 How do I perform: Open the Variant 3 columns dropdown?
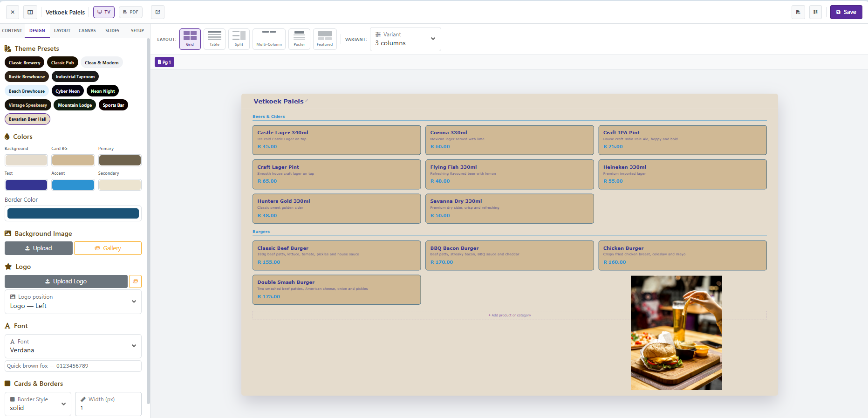[405, 39]
